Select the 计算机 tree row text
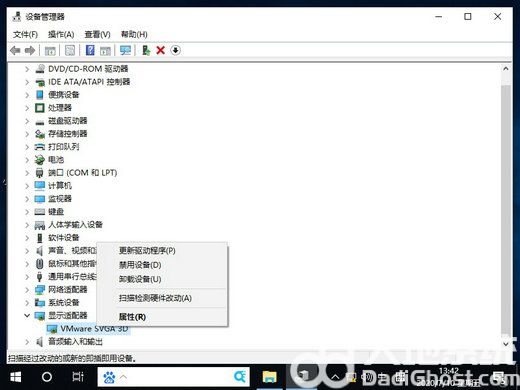The height and width of the screenshot is (390, 520). point(60,186)
